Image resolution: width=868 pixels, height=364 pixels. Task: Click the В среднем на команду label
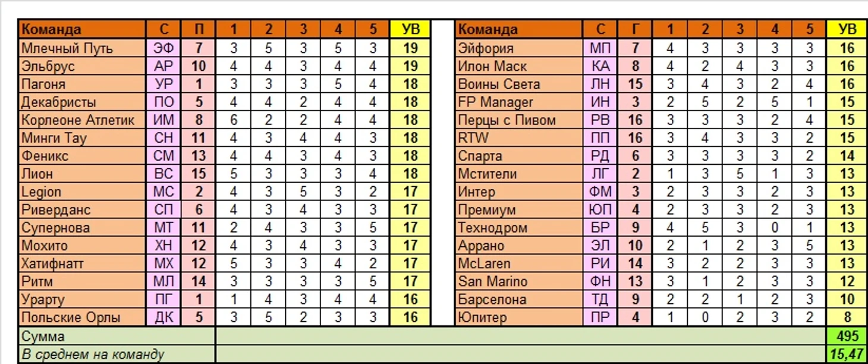[116, 354]
